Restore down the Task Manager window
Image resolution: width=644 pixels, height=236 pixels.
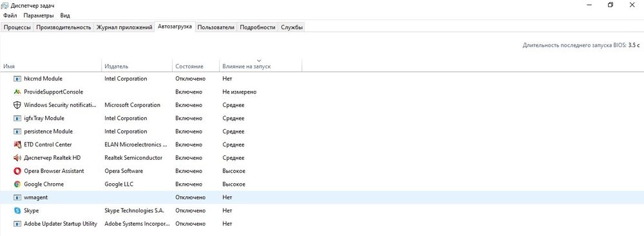click(611, 5)
